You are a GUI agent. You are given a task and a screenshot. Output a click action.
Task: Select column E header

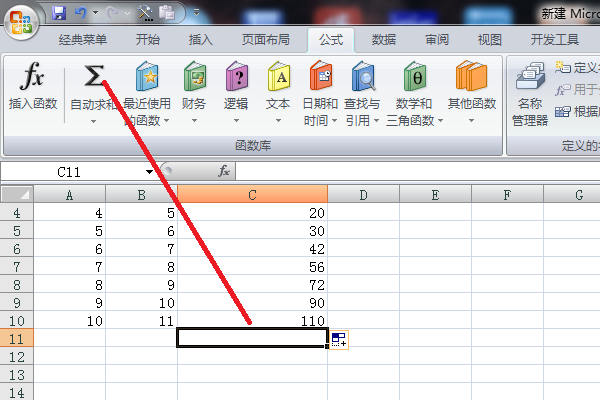point(435,194)
